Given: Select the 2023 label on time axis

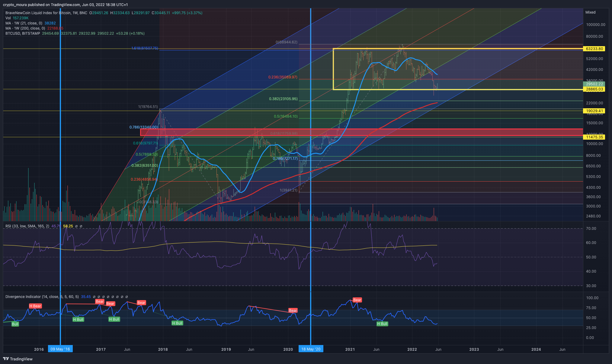Looking at the screenshot, I should click(x=474, y=350).
